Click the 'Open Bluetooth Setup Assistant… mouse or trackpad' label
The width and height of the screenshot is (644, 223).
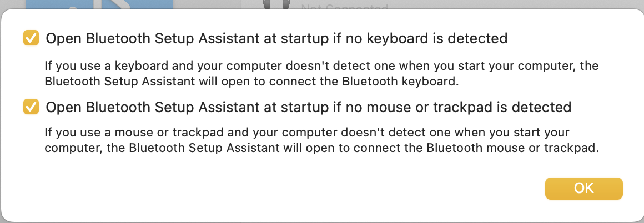pyautogui.click(x=309, y=107)
